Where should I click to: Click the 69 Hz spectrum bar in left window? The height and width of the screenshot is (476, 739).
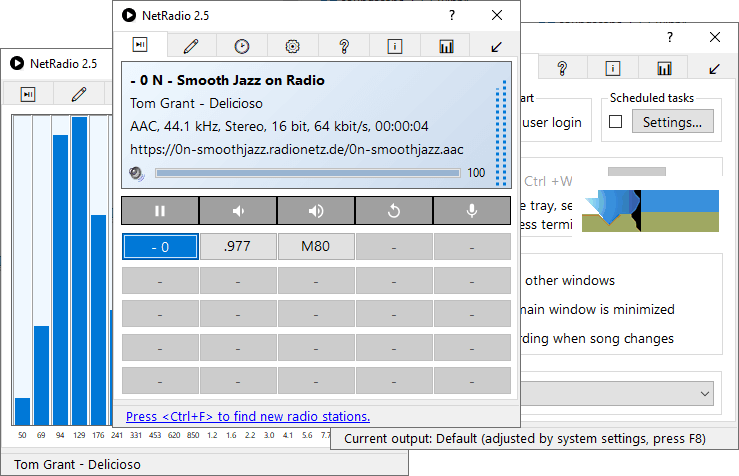[41, 376]
